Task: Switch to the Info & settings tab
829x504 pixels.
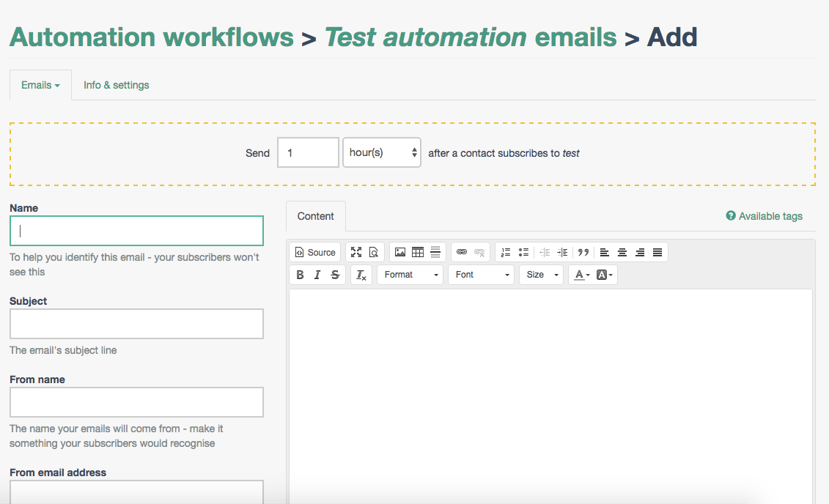Action: click(116, 85)
